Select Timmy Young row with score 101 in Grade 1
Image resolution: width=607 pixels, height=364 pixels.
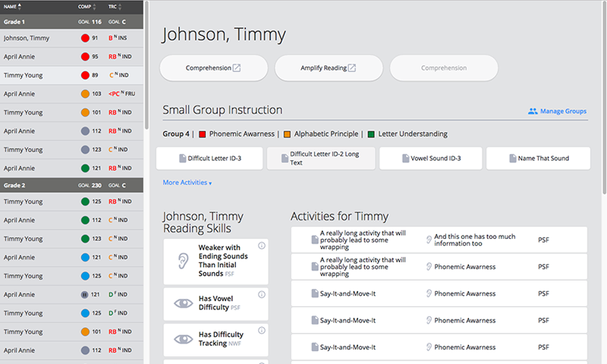pos(71,112)
